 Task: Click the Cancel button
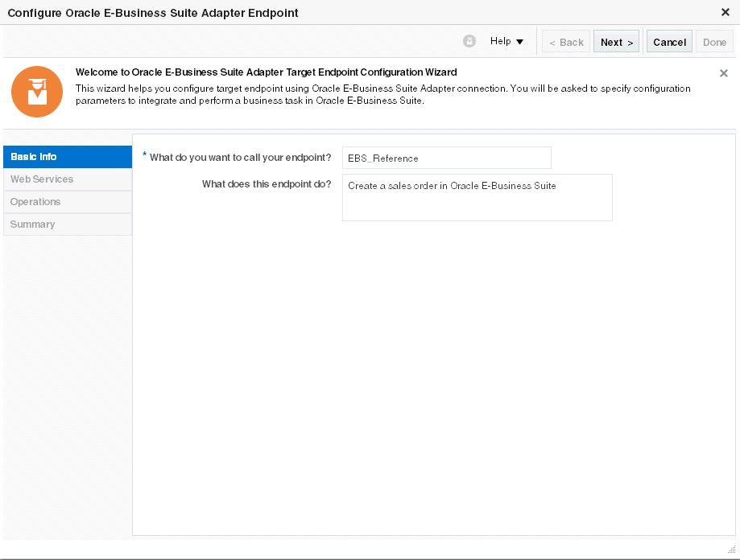point(669,42)
